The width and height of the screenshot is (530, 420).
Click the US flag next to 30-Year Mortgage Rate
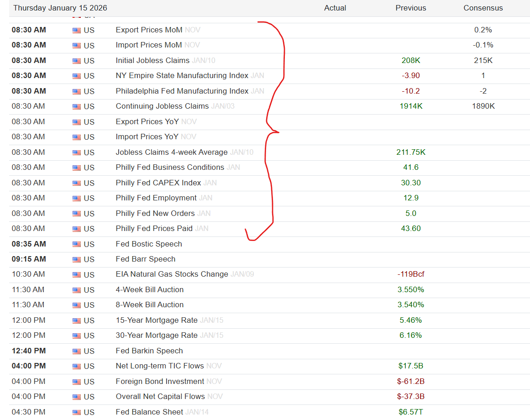click(76, 336)
